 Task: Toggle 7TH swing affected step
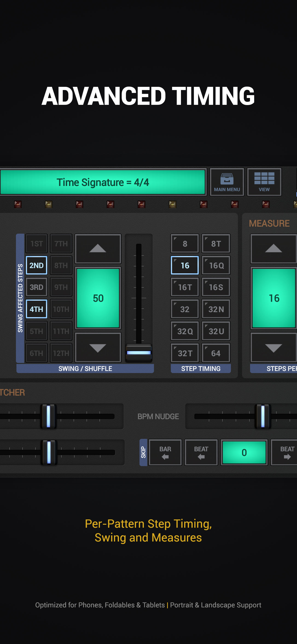click(x=61, y=243)
